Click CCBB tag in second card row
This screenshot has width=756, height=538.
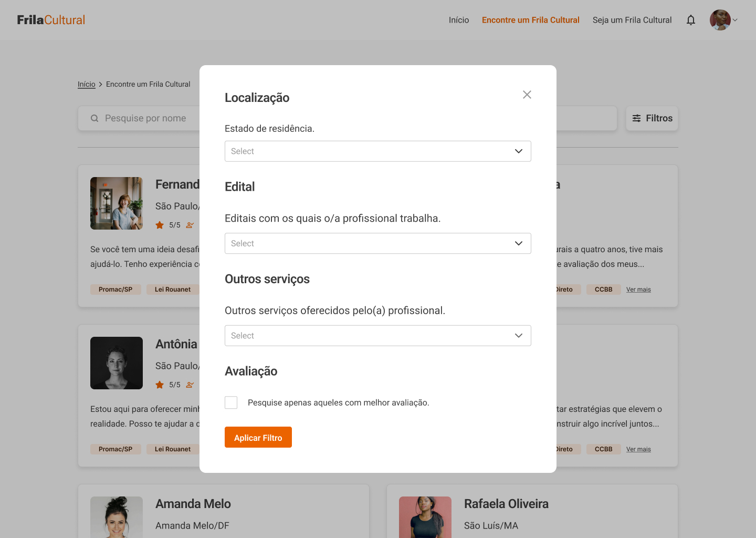pyautogui.click(x=604, y=449)
